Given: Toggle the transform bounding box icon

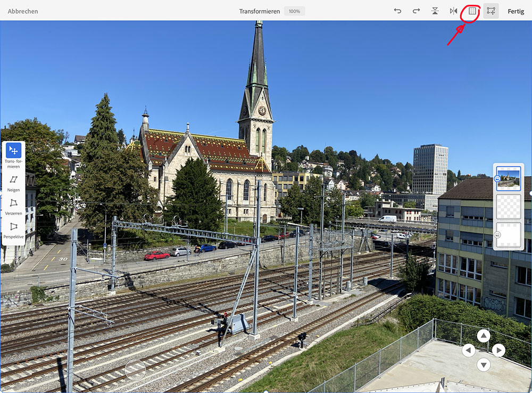Looking at the screenshot, I should pyautogui.click(x=491, y=11).
